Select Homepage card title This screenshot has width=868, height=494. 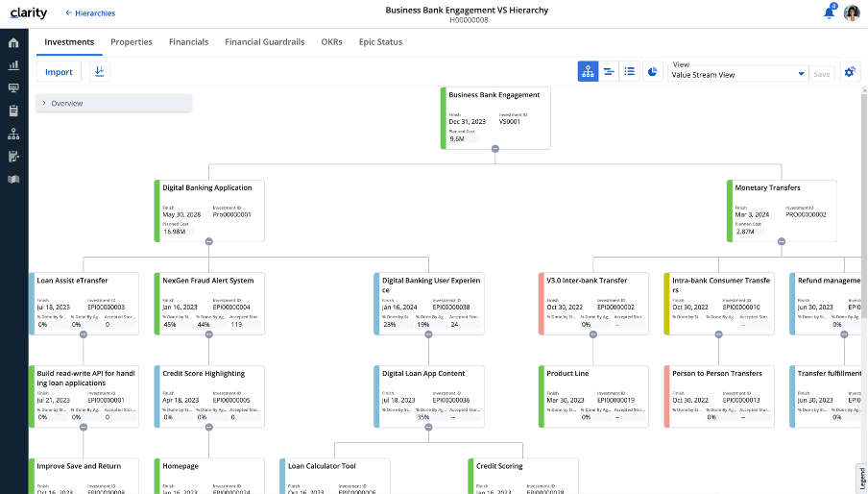point(180,466)
